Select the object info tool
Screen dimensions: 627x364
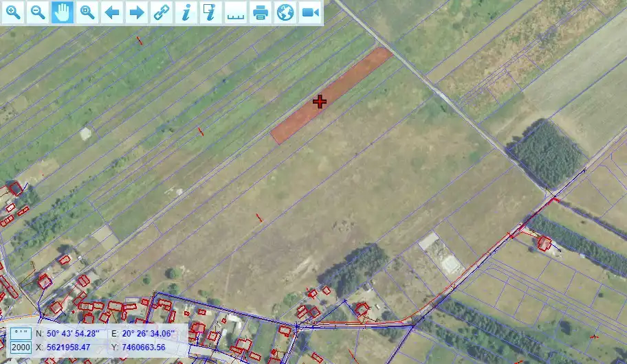pyautogui.click(x=186, y=12)
